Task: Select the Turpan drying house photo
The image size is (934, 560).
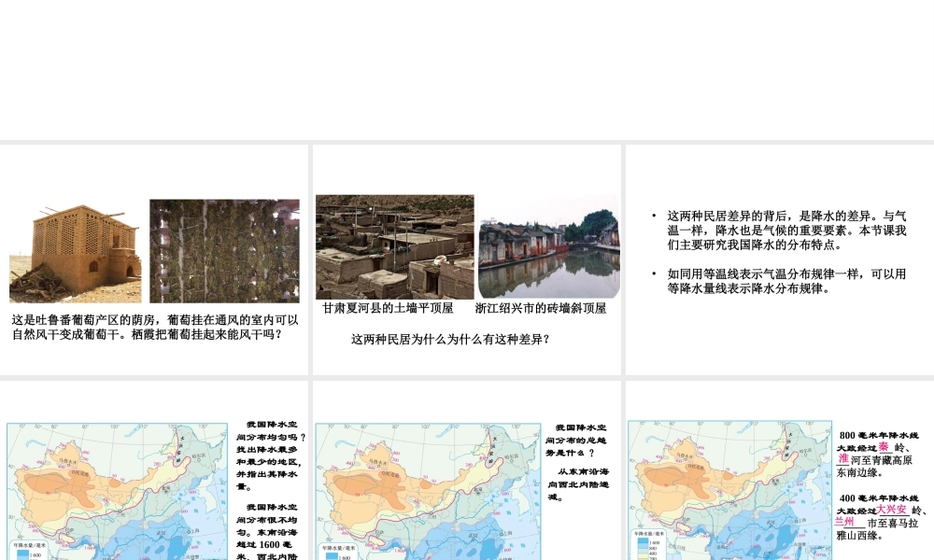Action: pos(76,252)
